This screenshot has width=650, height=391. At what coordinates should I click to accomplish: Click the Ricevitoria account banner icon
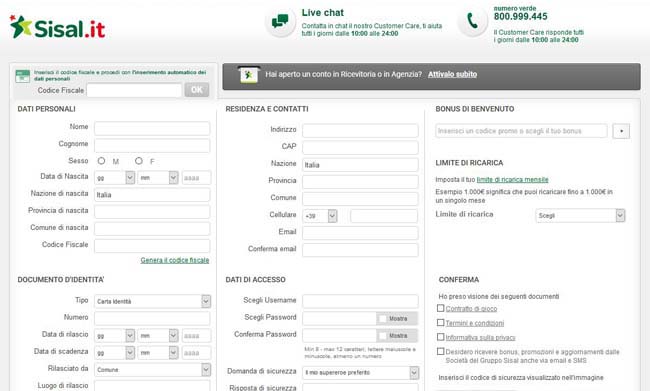(249, 75)
